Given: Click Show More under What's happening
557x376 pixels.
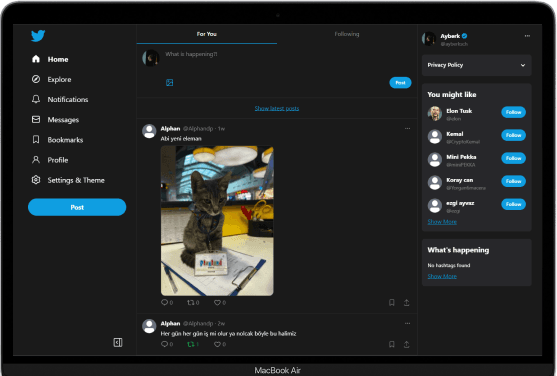Looking at the screenshot, I should tap(442, 276).
